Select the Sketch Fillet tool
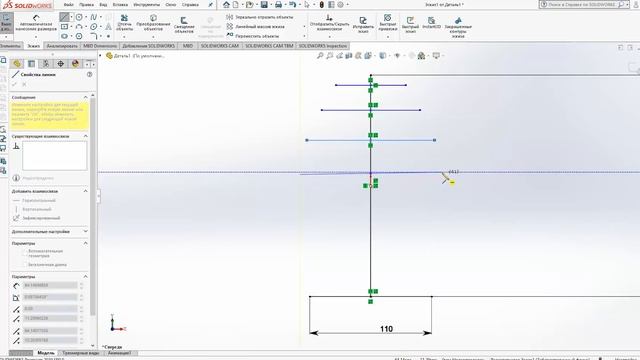Screen dimensions: 640x360 pyautogui.click(x=94, y=36)
